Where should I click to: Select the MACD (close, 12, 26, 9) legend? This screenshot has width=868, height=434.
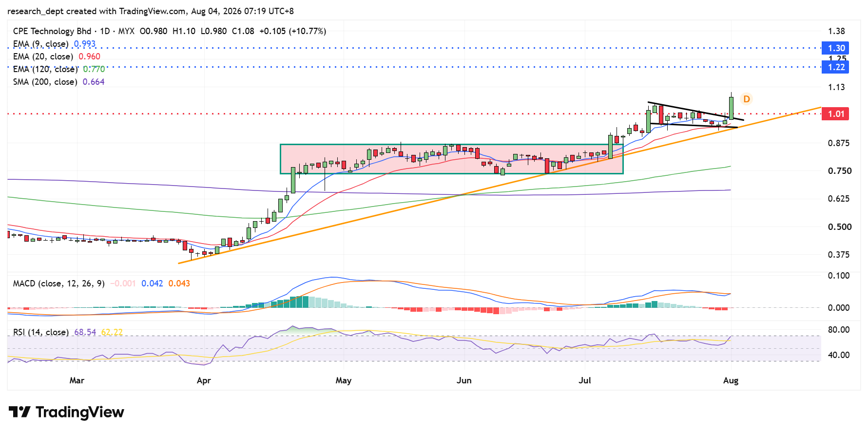59,283
